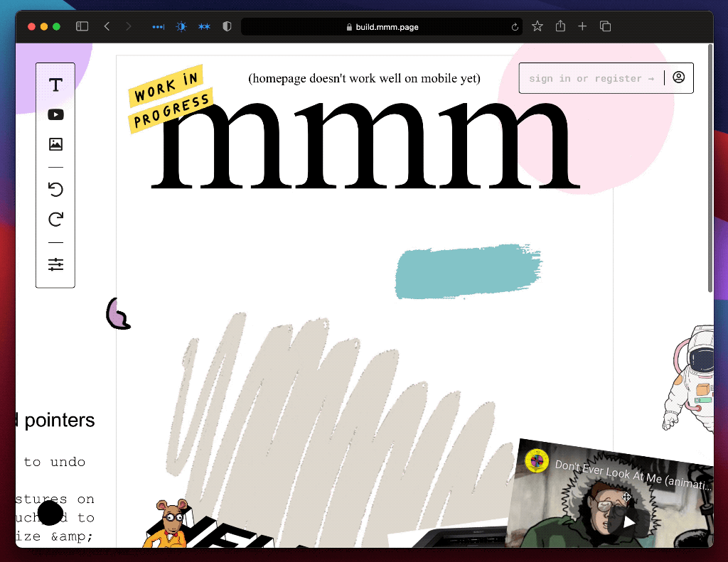Screen dimensions: 728x562
Task: Open the page settings sliders icon
Action: (55, 264)
